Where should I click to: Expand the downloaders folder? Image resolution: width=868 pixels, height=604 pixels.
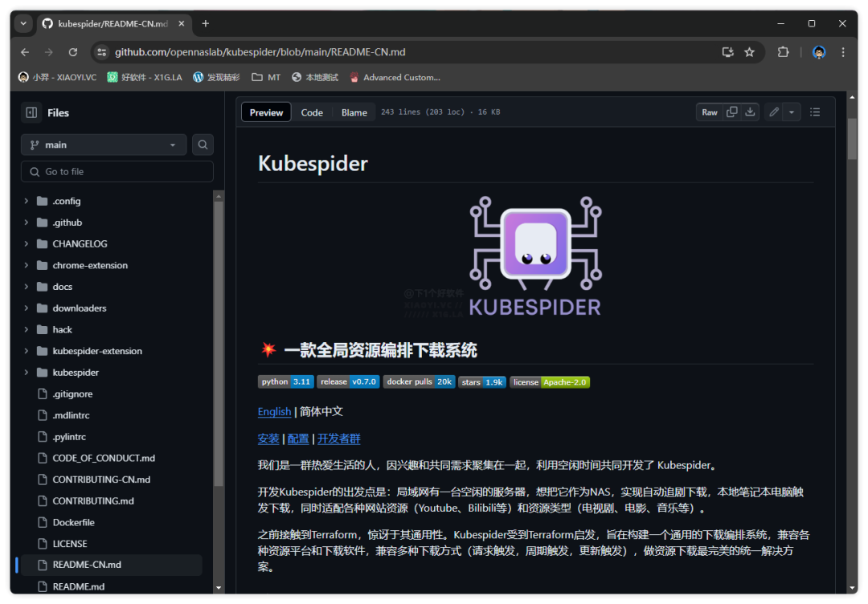click(x=27, y=308)
